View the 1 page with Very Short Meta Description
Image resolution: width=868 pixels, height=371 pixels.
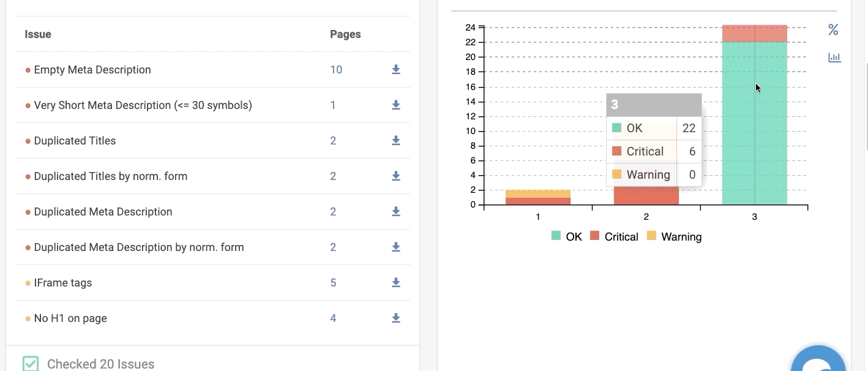click(333, 105)
